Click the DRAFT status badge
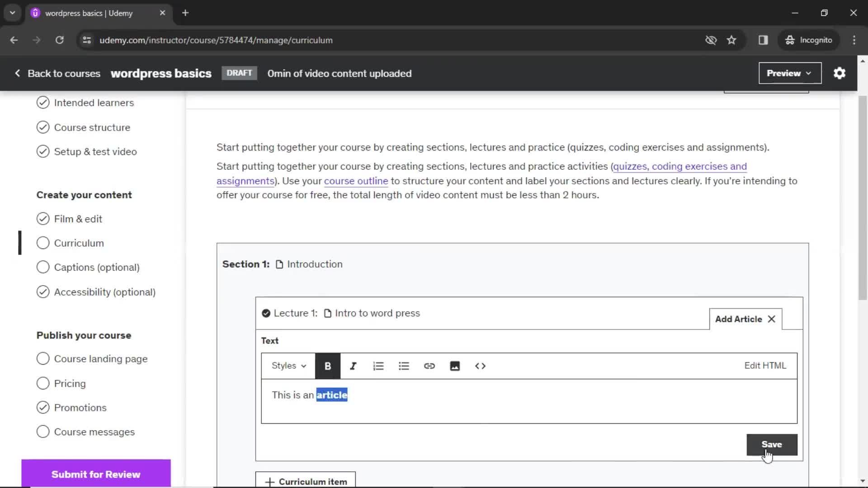The width and height of the screenshot is (868, 488). [239, 73]
